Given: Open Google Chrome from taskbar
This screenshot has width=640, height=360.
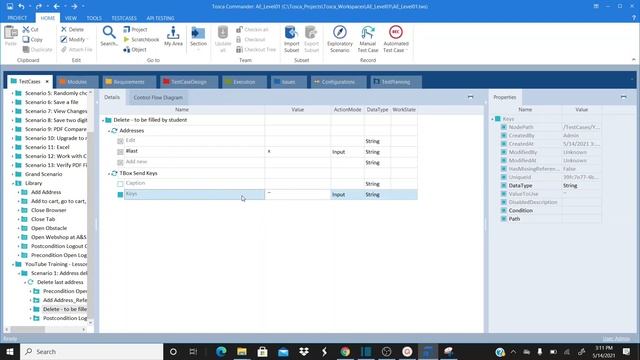Looking at the screenshot, I should tap(345, 351).
